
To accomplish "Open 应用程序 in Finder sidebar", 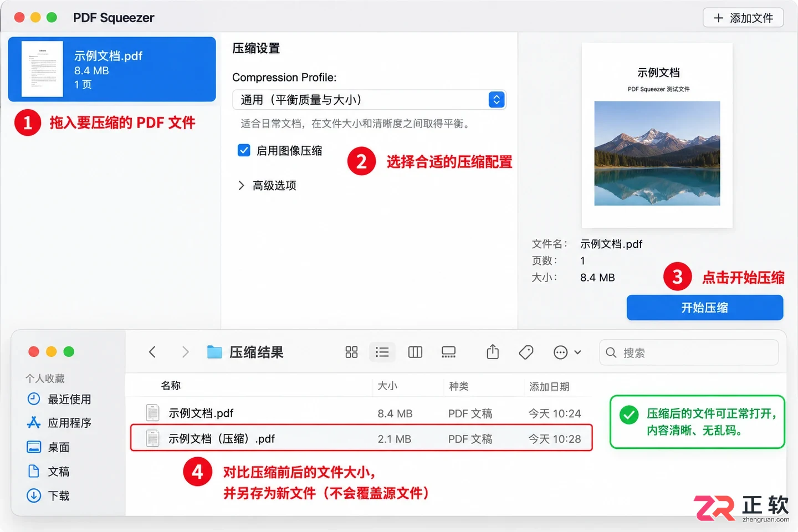I will (59, 423).
